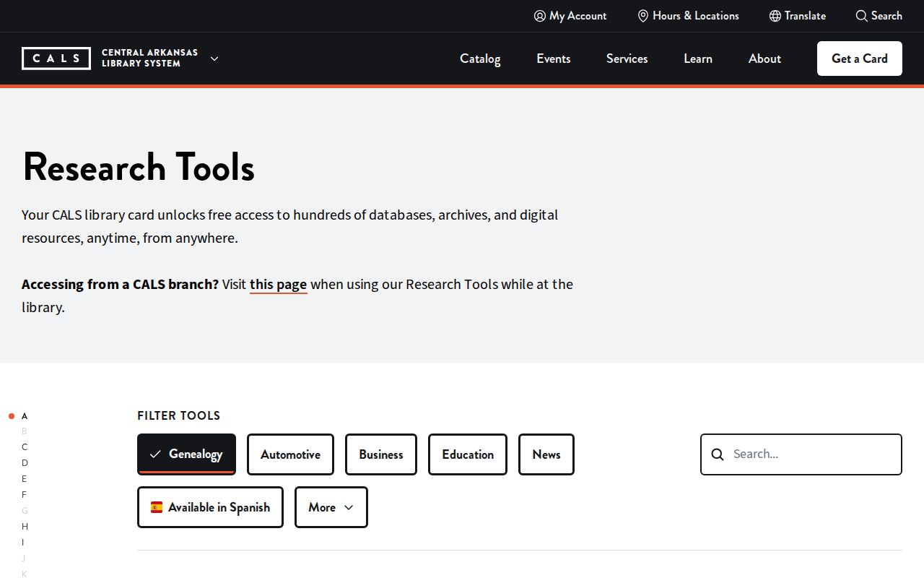Image resolution: width=924 pixels, height=578 pixels.
Task: Click the Search link in the top bar
Action: tap(879, 16)
